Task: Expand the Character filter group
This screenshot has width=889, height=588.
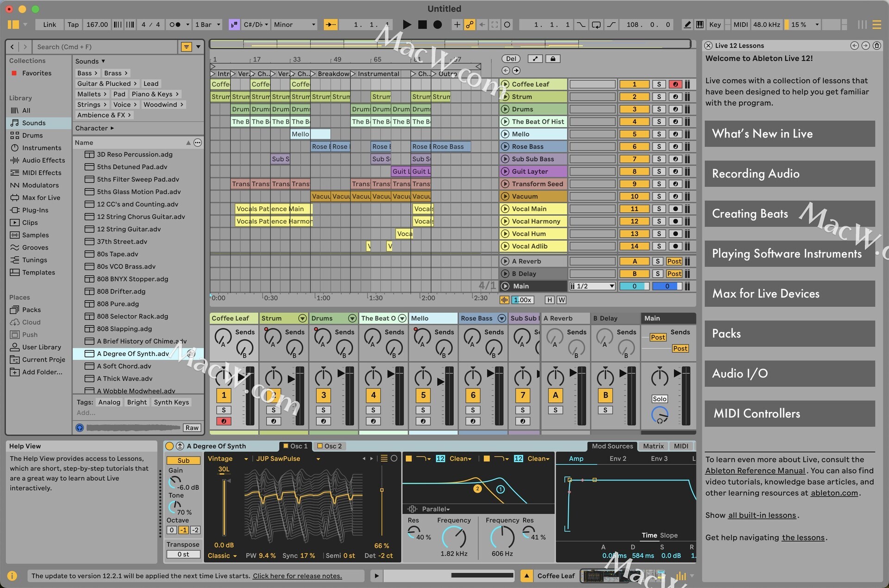Action: (x=94, y=128)
